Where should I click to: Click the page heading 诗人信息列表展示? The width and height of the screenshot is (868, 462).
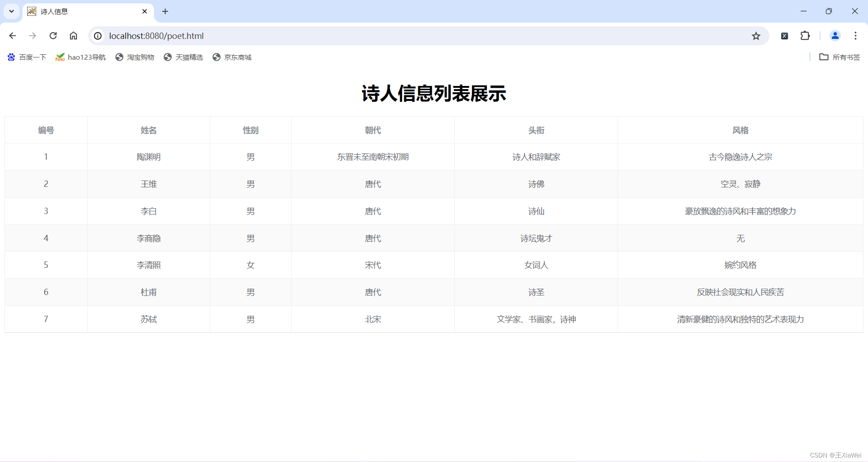pyautogui.click(x=434, y=94)
